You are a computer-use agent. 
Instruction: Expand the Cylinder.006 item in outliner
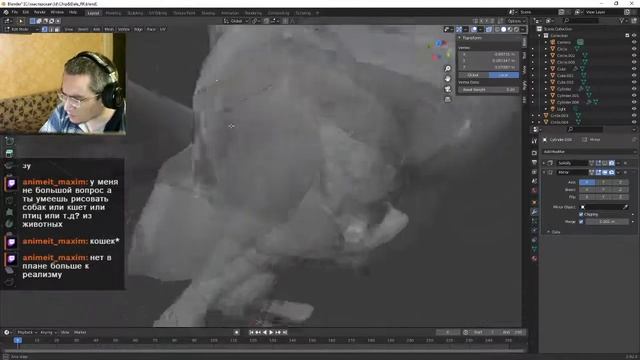[x=546, y=102]
